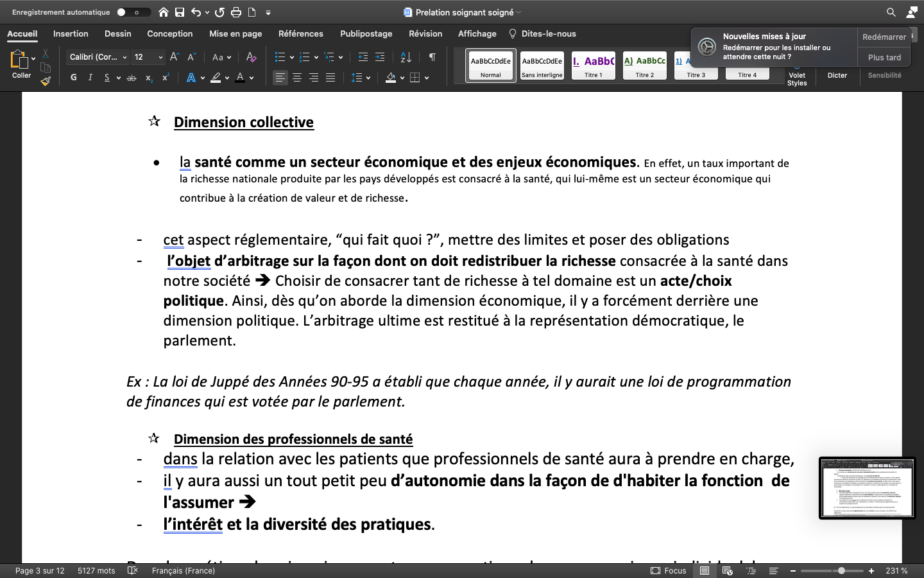Save document with the floppy disk icon
Viewport: 924px width, 578px height.
coord(180,12)
